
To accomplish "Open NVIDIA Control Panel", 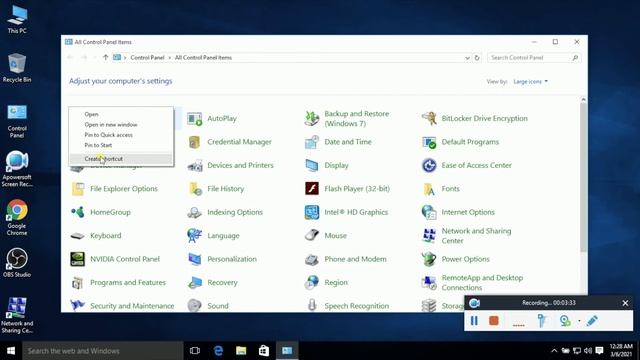I will tap(115, 259).
